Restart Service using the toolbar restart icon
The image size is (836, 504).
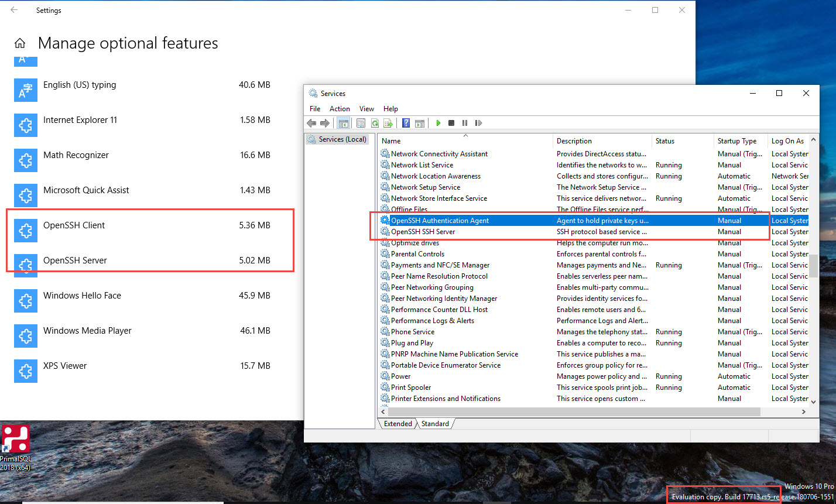tap(478, 123)
